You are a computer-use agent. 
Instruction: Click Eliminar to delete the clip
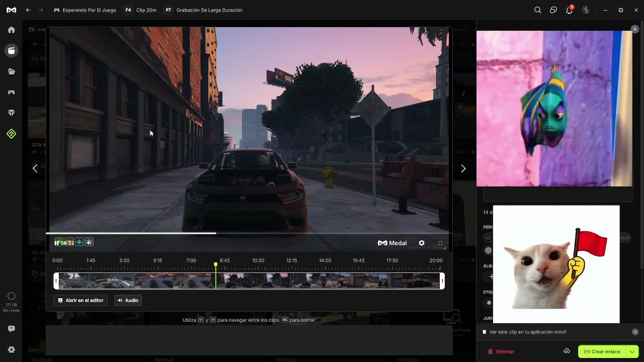[x=501, y=351]
